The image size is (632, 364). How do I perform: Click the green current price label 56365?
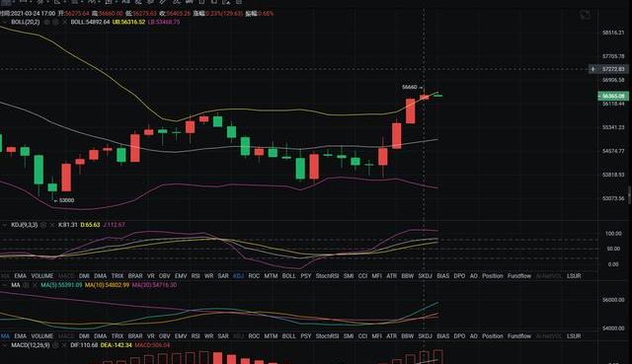click(613, 96)
